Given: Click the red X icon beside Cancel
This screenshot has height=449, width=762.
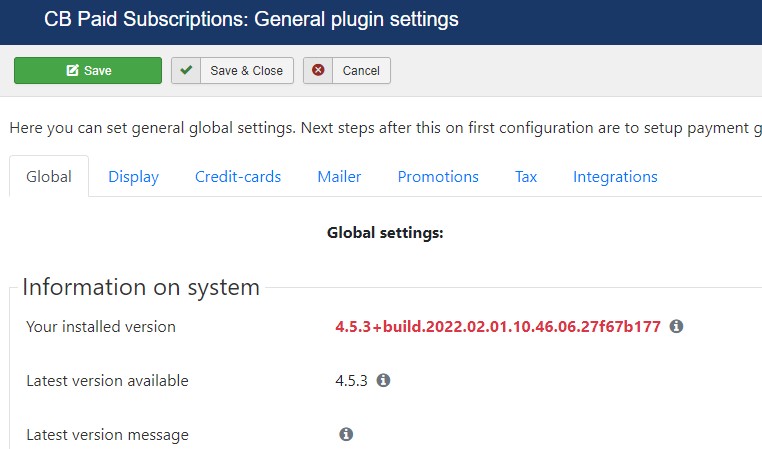Looking at the screenshot, I should [x=318, y=70].
